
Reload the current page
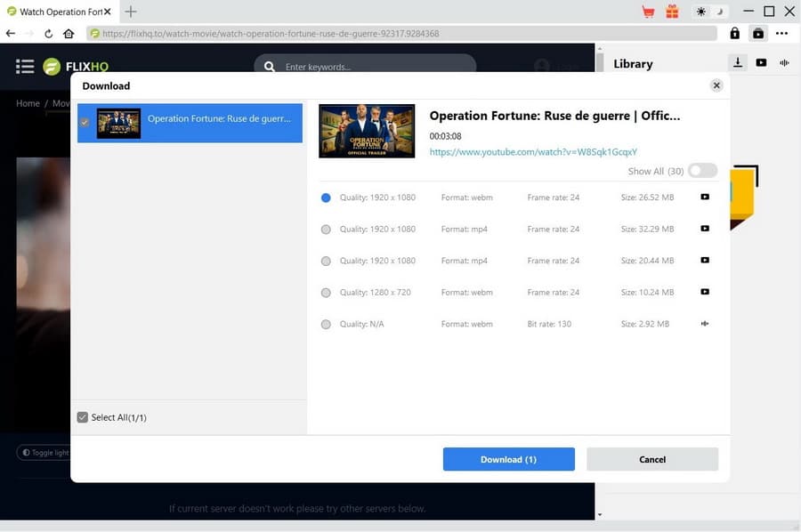click(x=48, y=34)
